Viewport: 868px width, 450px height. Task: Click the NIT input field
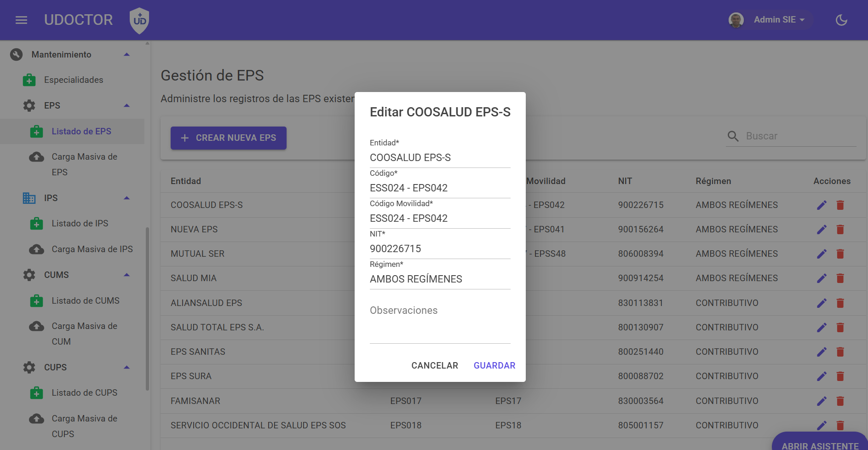tap(440, 248)
